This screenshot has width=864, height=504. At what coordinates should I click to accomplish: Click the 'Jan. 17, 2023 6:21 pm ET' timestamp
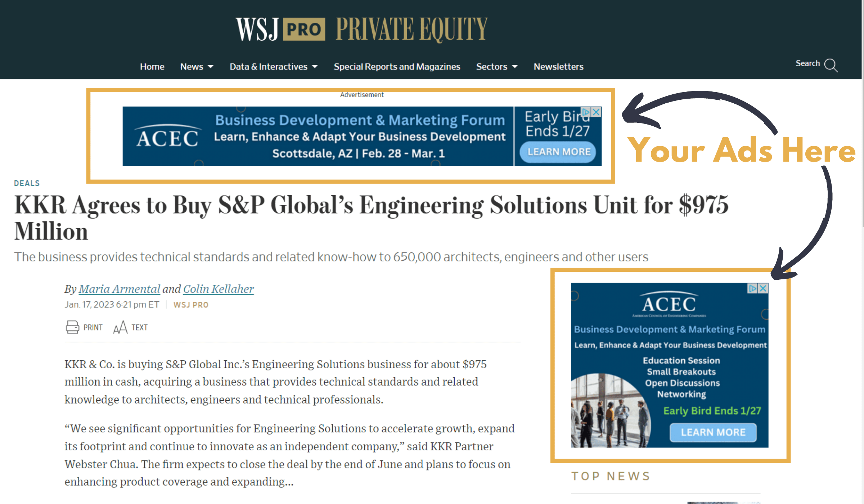coord(112,305)
